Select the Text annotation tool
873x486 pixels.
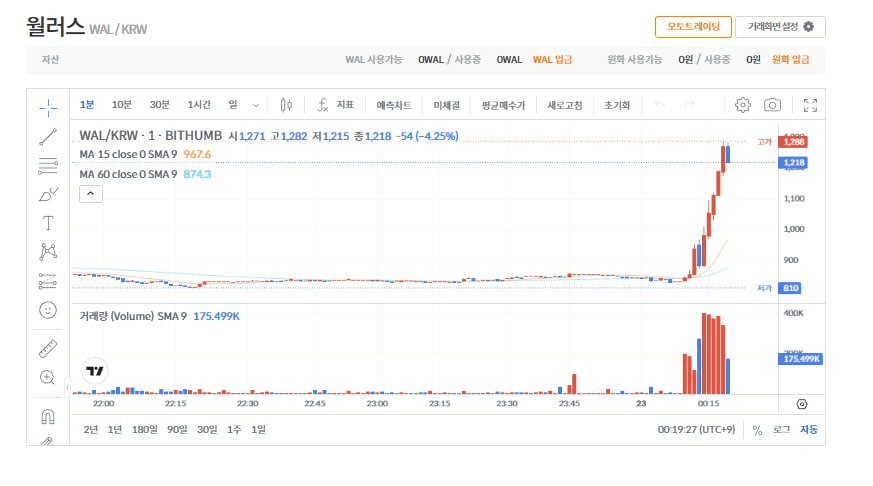48,223
